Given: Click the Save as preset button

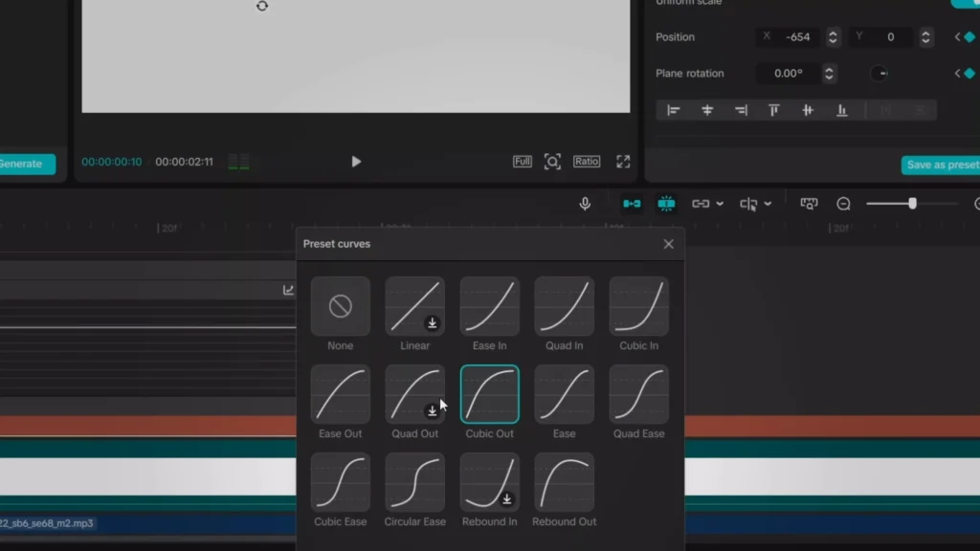Looking at the screenshot, I should point(941,165).
